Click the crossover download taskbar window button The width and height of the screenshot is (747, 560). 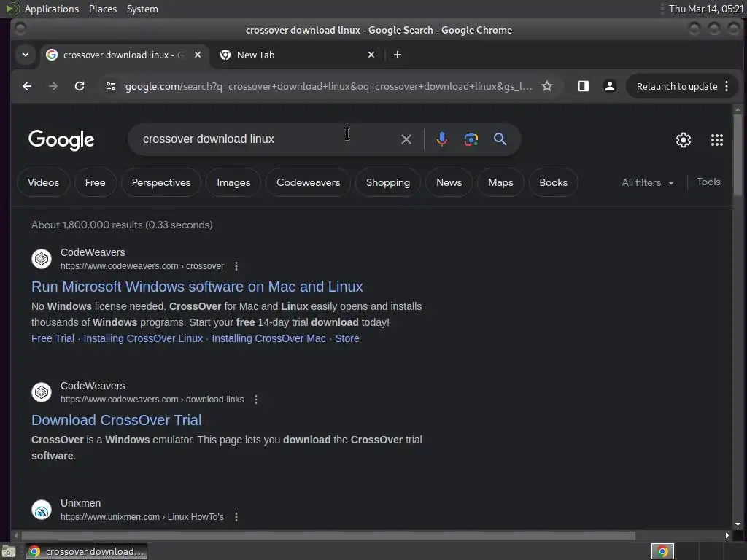[87, 551]
